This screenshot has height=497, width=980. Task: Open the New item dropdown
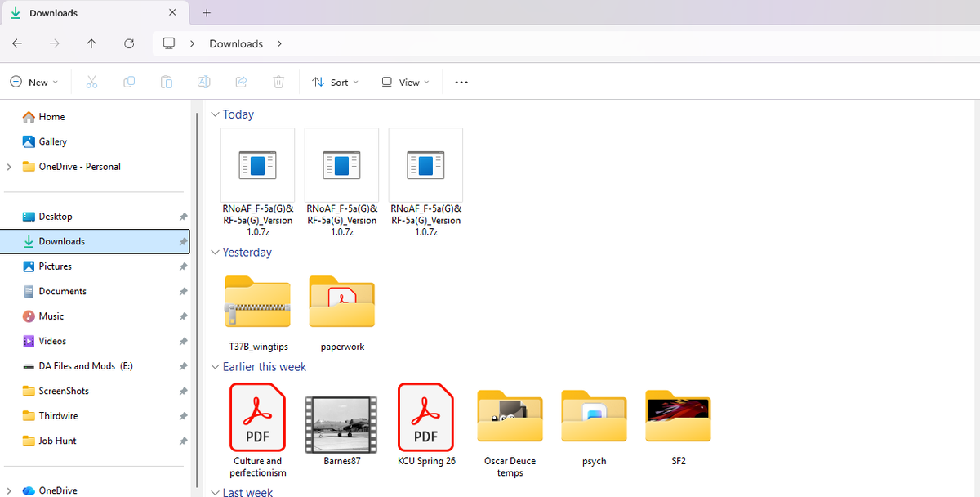pyautogui.click(x=34, y=83)
